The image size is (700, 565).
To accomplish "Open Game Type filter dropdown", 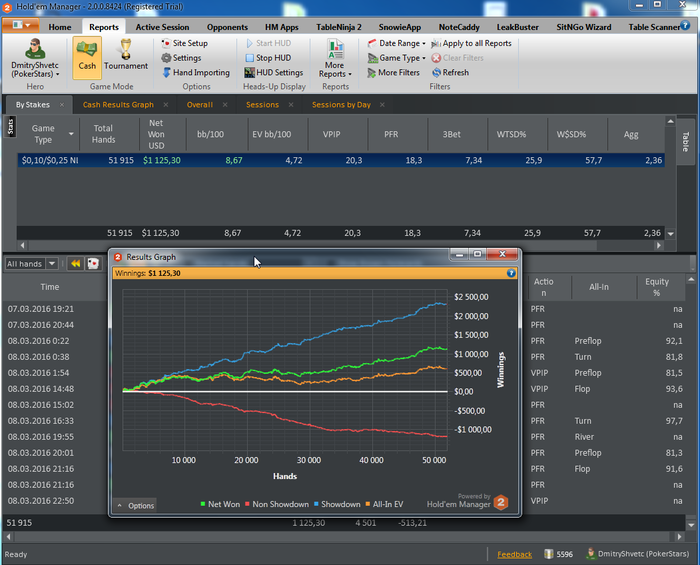I will point(396,58).
